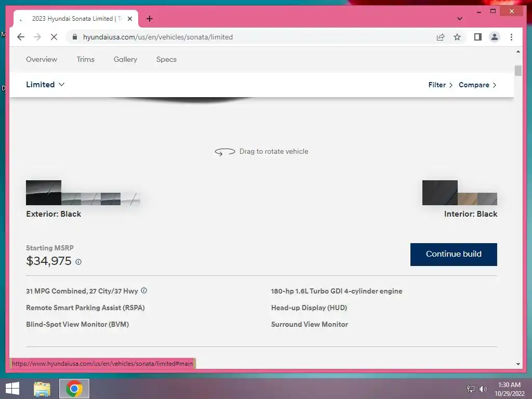Go back to the previous page
The height and width of the screenshot is (399, 532).
pos(21,37)
